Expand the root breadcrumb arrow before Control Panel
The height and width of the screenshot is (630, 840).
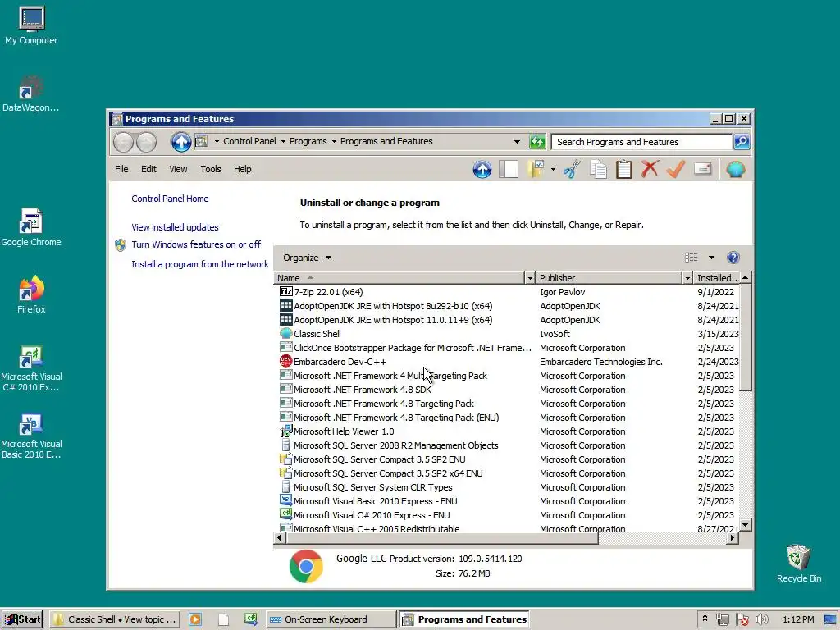click(217, 141)
